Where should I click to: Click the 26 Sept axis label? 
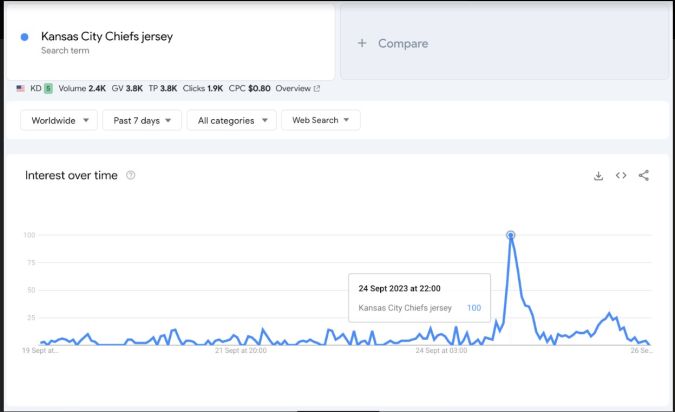click(641, 350)
